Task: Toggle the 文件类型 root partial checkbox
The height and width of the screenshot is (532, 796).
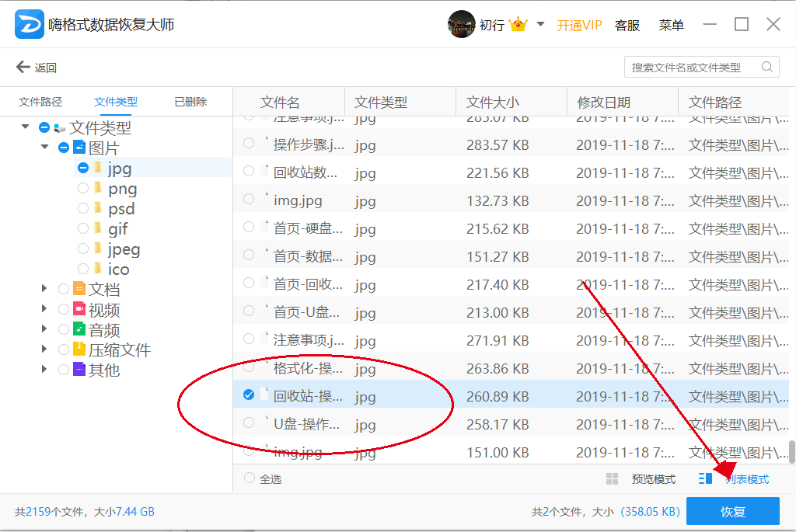Action: coord(44,127)
